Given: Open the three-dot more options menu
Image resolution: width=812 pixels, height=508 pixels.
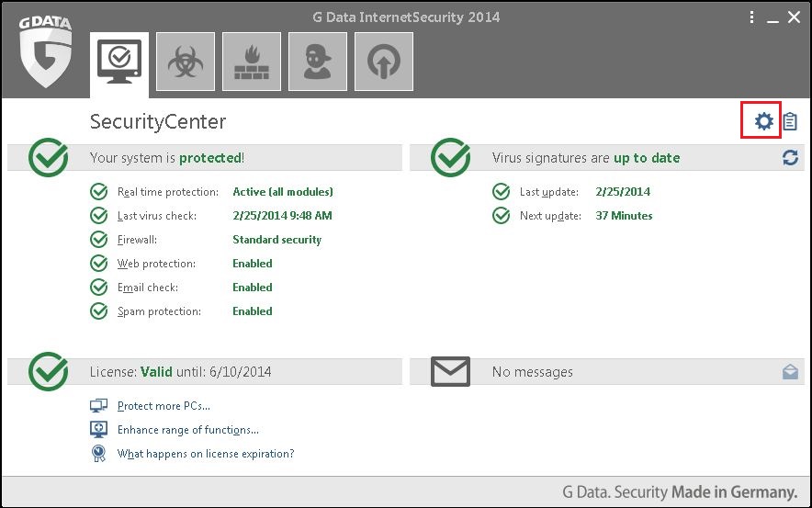Looking at the screenshot, I should coord(751,17).
